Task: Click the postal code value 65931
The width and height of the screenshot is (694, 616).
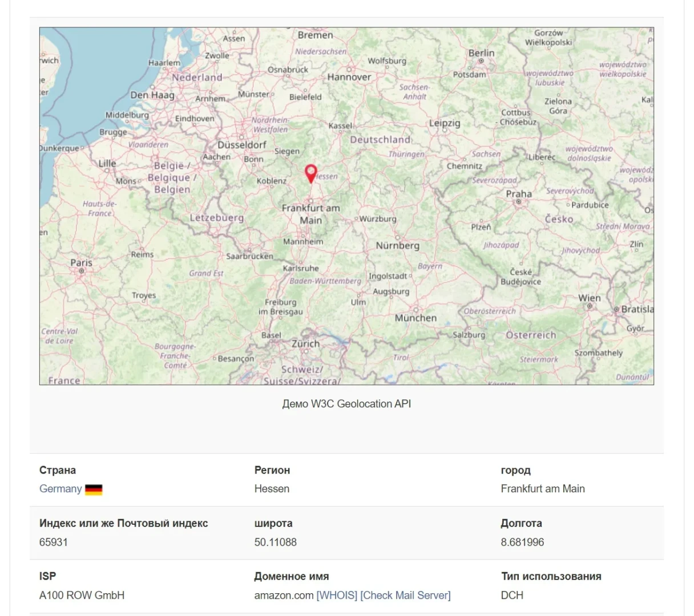Action: coord(53,542)
